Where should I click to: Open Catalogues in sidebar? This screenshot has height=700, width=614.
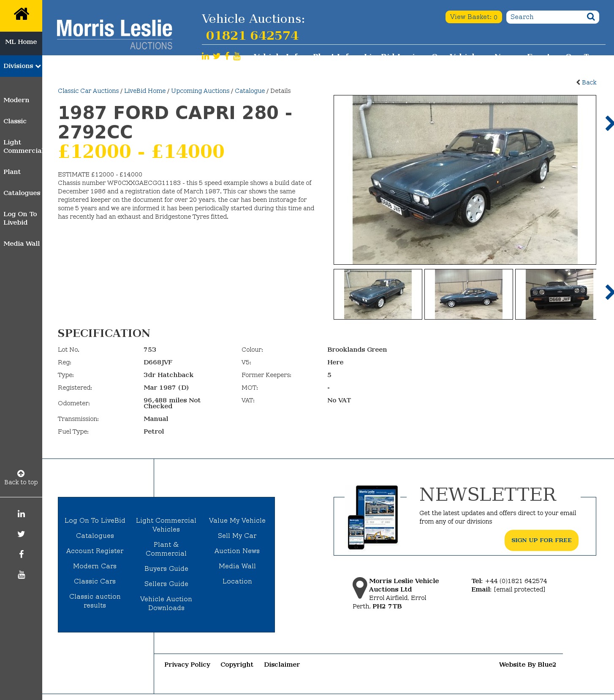tap(22, 193)
